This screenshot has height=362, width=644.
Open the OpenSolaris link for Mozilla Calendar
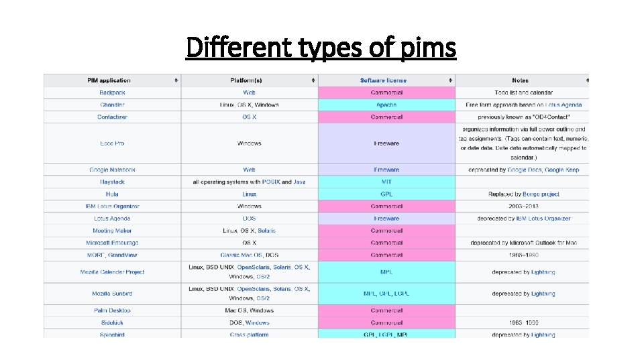[254, 267]
